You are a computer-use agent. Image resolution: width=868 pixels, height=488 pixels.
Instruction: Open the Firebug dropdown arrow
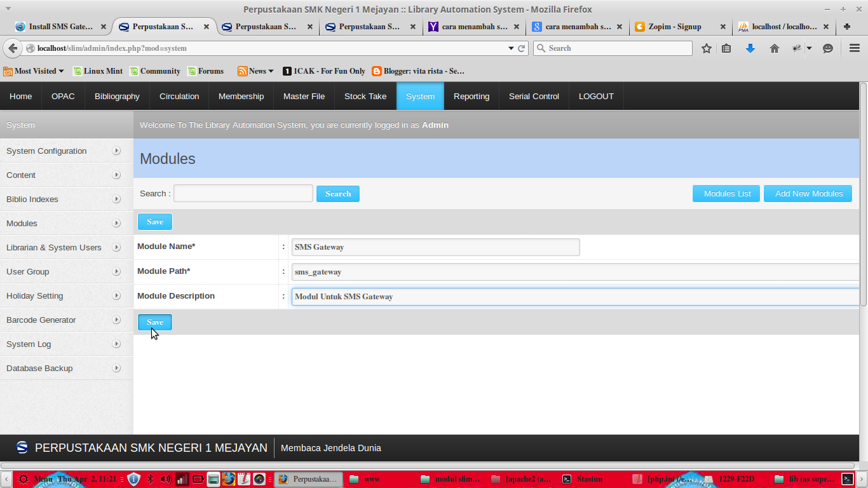(809, 48)
